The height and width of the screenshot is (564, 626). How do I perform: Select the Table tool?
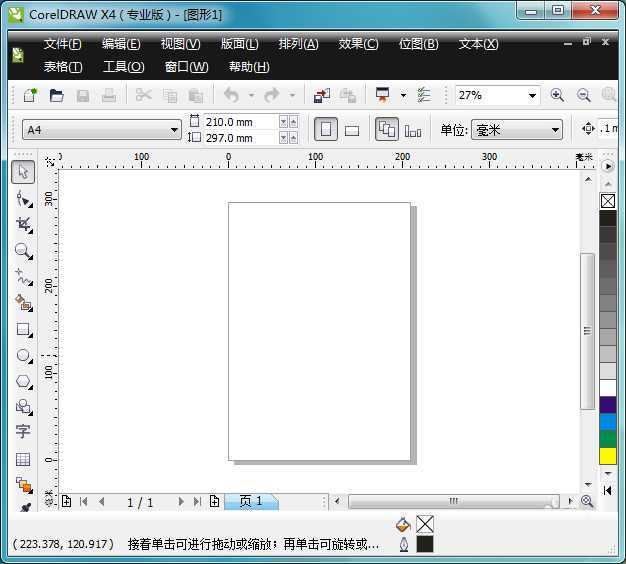pos(23,459)
